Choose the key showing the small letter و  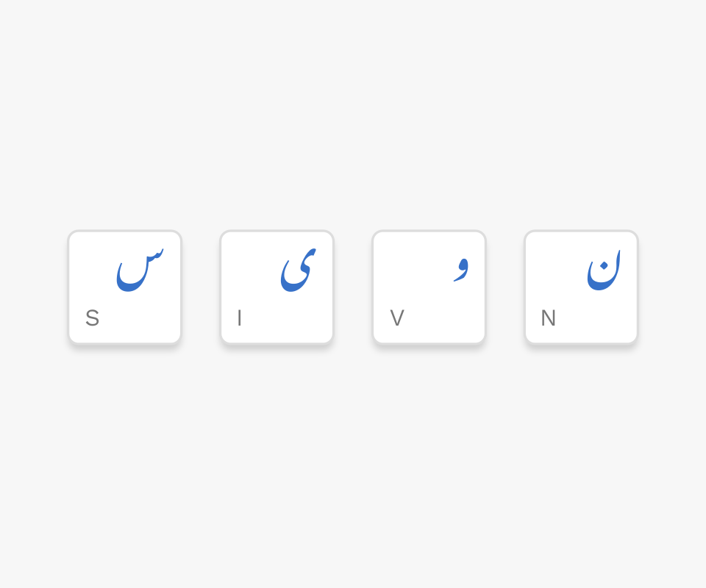(429, 287)
